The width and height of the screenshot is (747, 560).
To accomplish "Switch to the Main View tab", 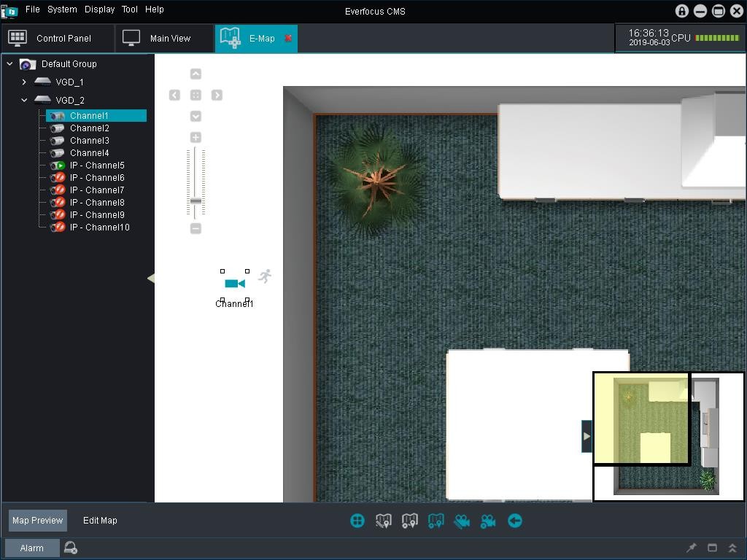I will click(170, 39).
